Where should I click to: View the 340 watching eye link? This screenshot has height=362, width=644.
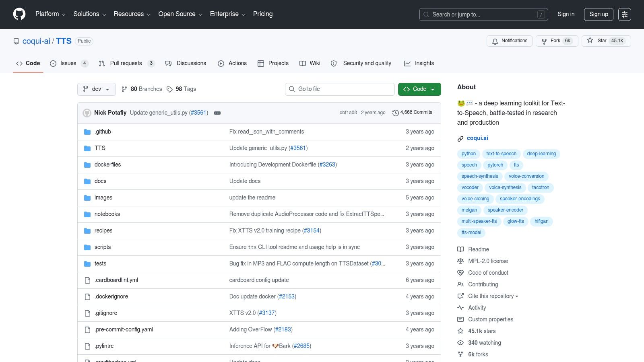tap(479, 343)
